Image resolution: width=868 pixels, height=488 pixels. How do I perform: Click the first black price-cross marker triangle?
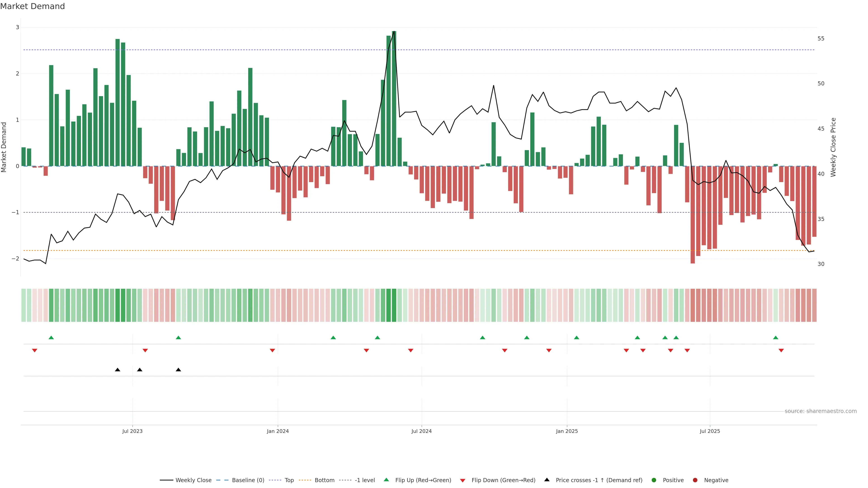click(x=118, y=370)
